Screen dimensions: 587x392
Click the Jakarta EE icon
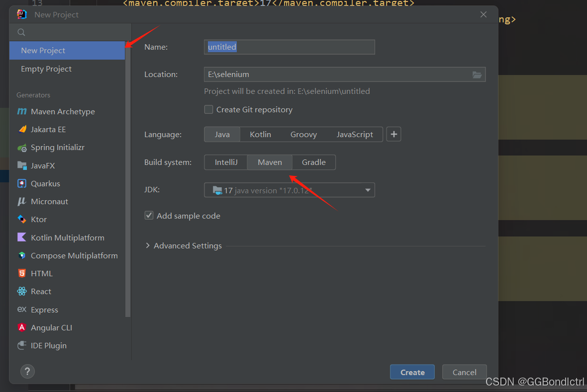pyautogui.click(x=22, y=129)
